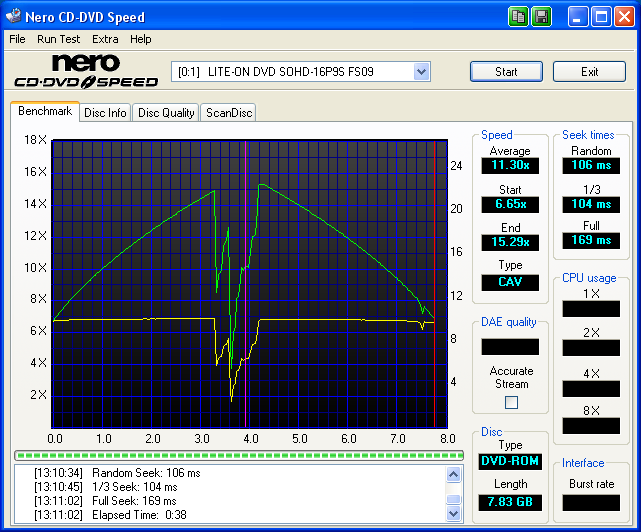Toggle the Accurate Stream checkbox

pyautogui.click(x=511, y=402)
